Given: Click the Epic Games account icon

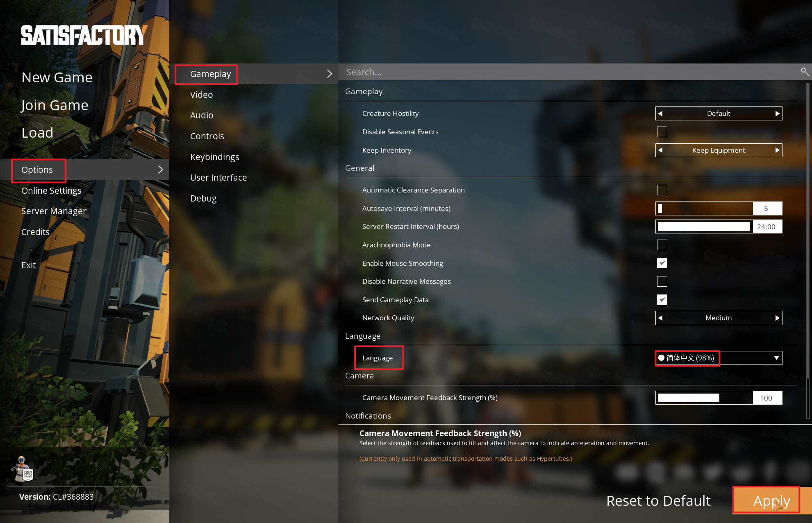Looking at the screenshot, I should pyautogui.click(x=23, y=469).
